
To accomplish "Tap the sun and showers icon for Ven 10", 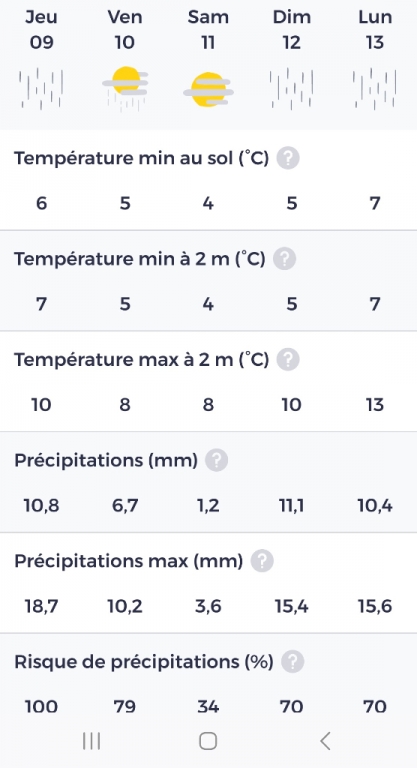I will click(x=125, y=89).
